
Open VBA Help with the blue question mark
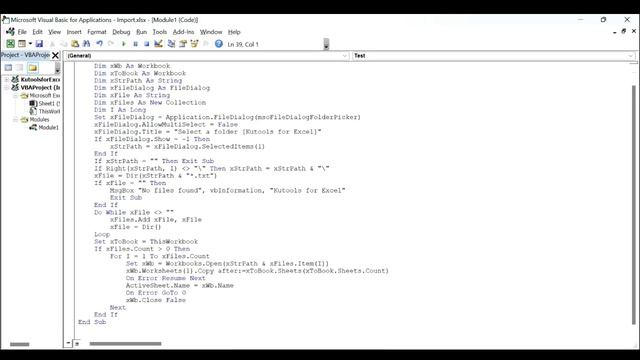tap(219, 44)
